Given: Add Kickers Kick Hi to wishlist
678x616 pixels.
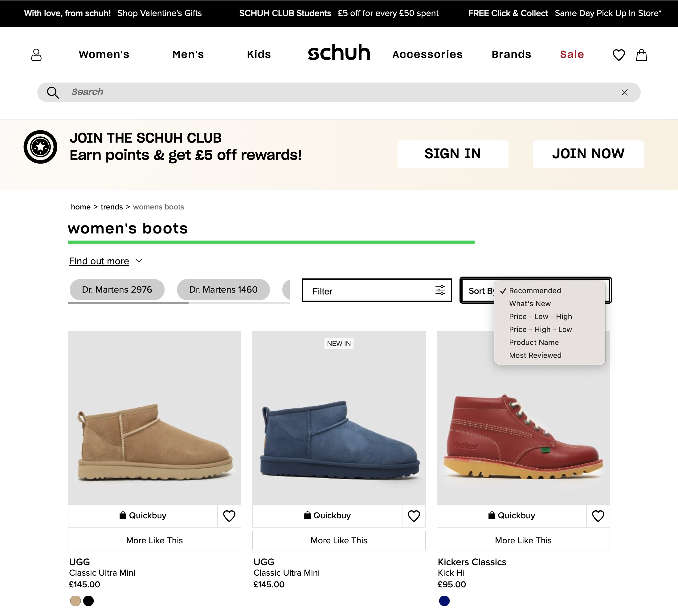Looking at the screenshot, I should [598, 516].
